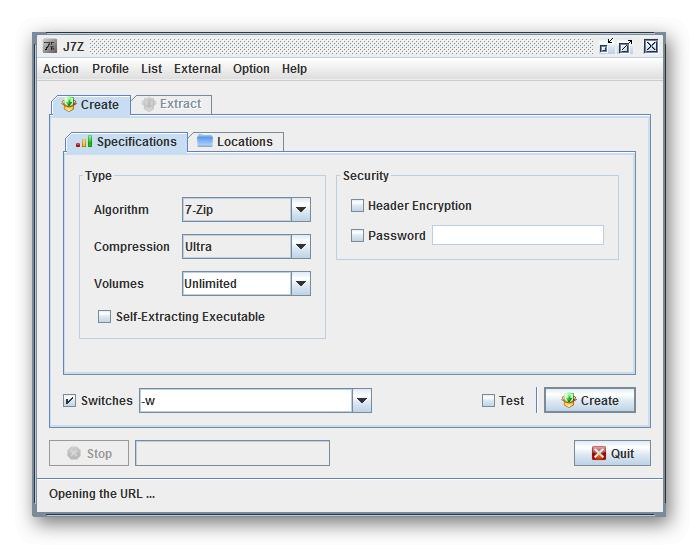Image resolution: width=698 pixels, height=549 pixels.
Task: Expand the Compression dropdown arrow
Action: coord(301,247)
